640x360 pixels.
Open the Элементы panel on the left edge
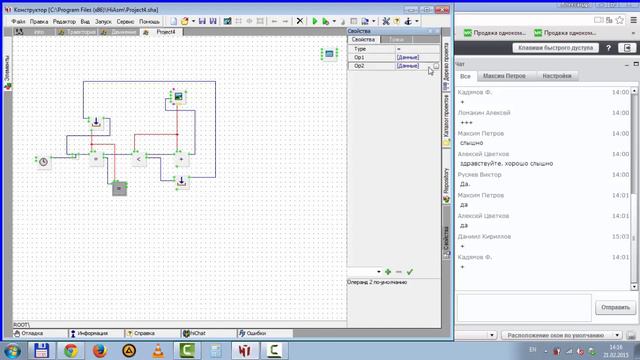click(7, 73)
